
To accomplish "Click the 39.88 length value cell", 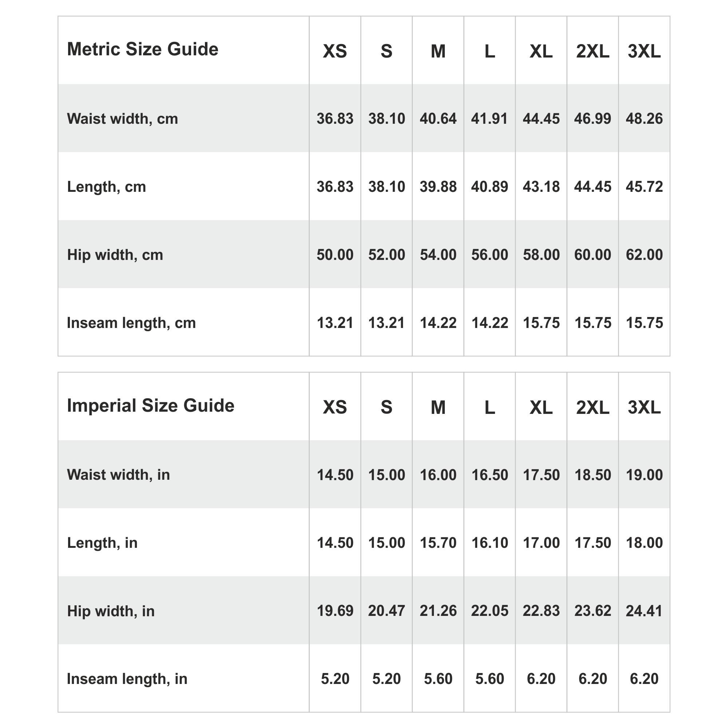I will click(438, 186).
